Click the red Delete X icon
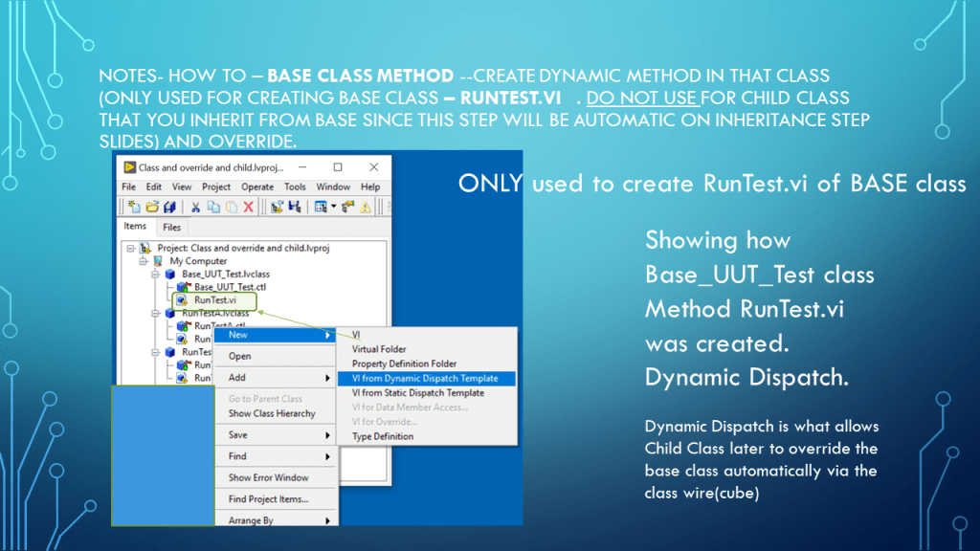This screenshot has width=980, height=551. 249,206
